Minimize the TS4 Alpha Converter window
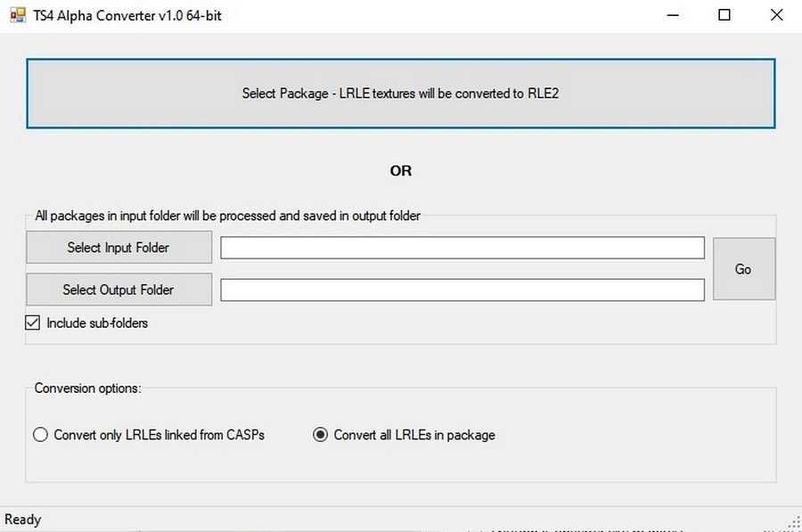The height and width of the screenshot is (532, 802). (673, 15)
